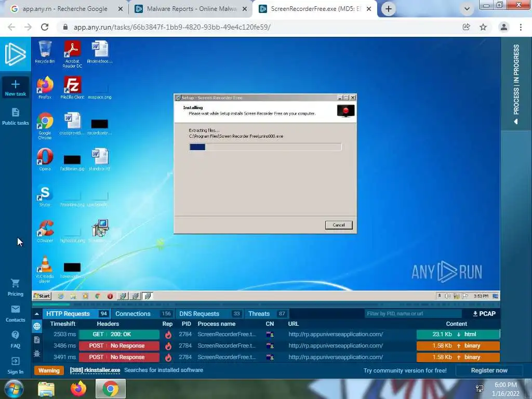This screenshot has height=399, width=532.
Task: Open Opera desktop shortcut
Action: coord(45,159)
